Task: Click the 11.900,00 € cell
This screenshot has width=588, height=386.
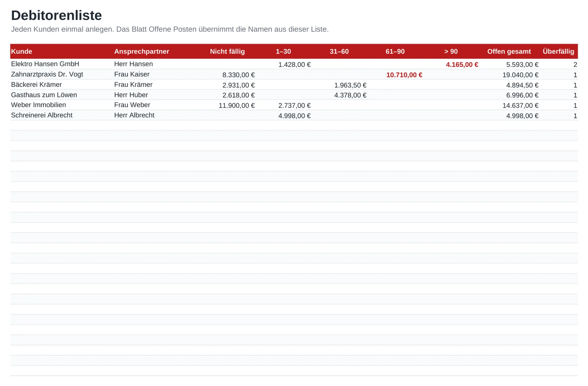Action: tap(237, 105)
